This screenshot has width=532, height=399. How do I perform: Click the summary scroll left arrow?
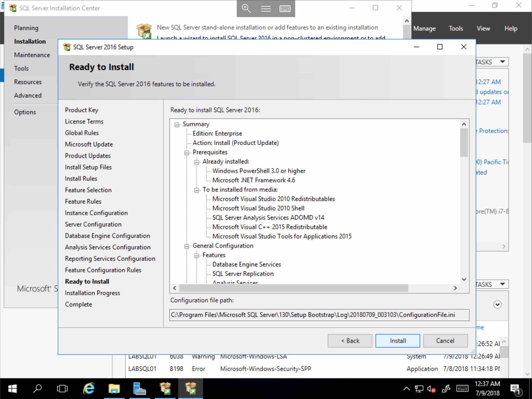[x=174, y=288]
